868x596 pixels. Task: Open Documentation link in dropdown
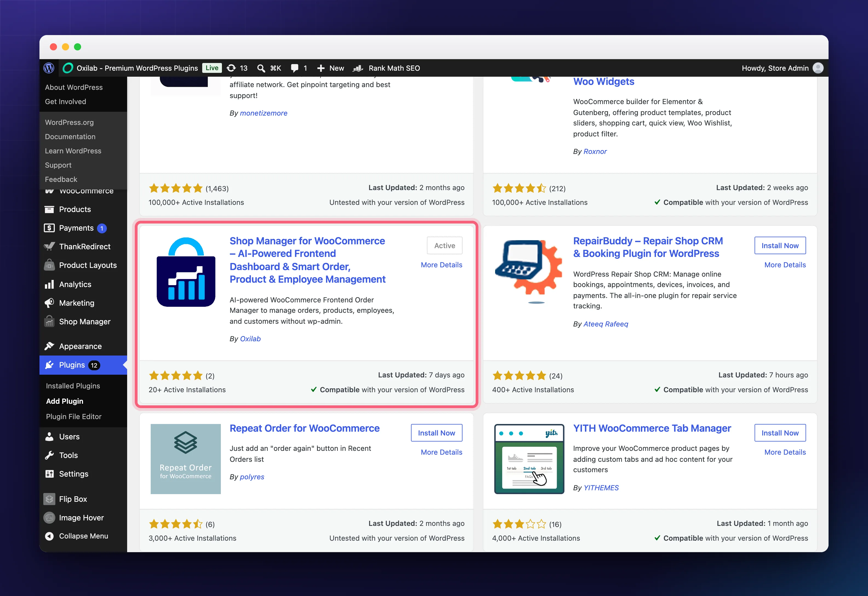click(x=70, y=137)
